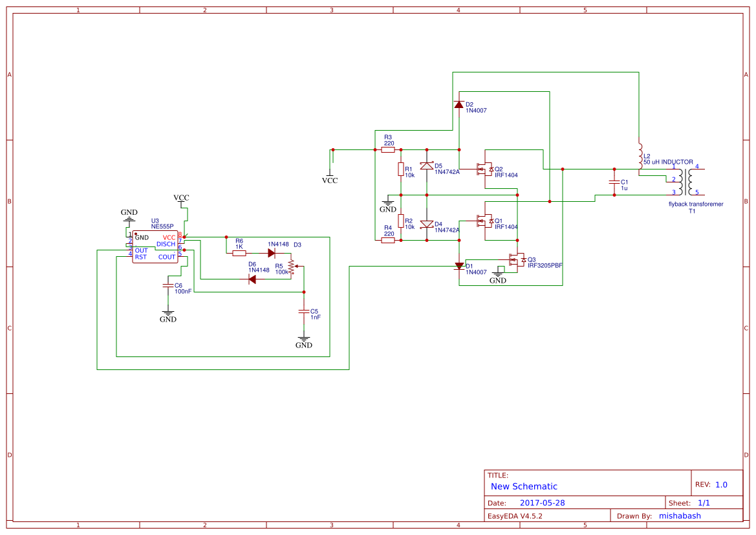Screen dimensions: 756x535
Task: Select the OUT pin on the 555 timer
Action: tap(141, 250)
